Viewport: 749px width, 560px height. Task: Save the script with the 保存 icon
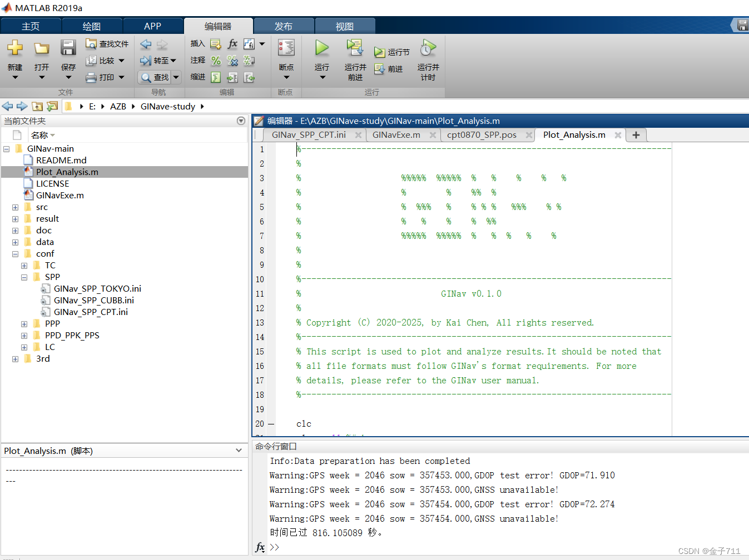click(x=68, y=48)
